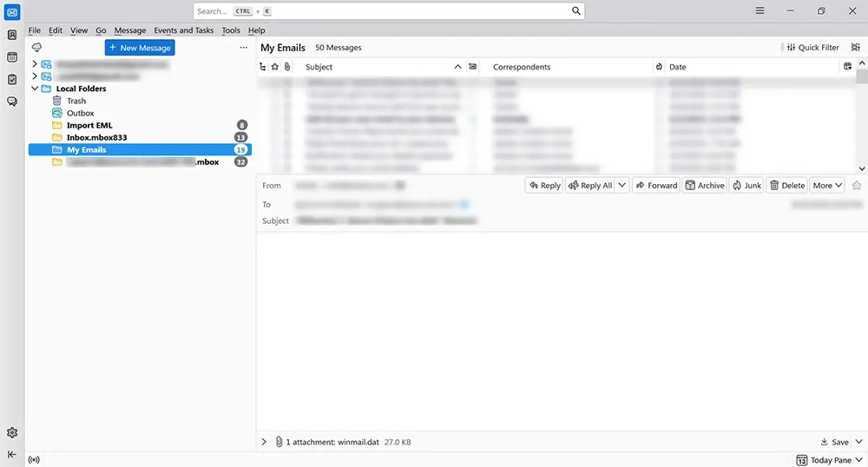
Task: Open folder pane options three dots
Action: click(x=244, y=48)
